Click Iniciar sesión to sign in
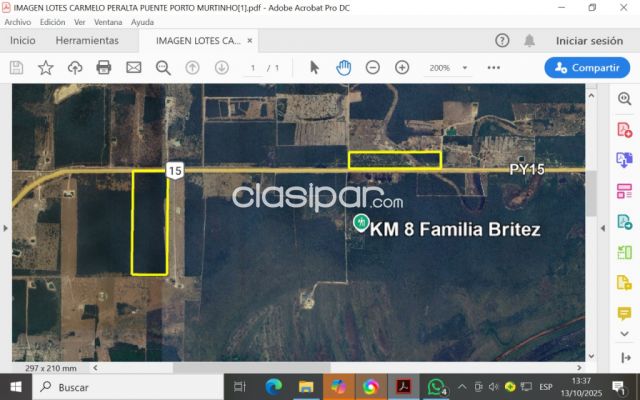 tap(589, 41)
